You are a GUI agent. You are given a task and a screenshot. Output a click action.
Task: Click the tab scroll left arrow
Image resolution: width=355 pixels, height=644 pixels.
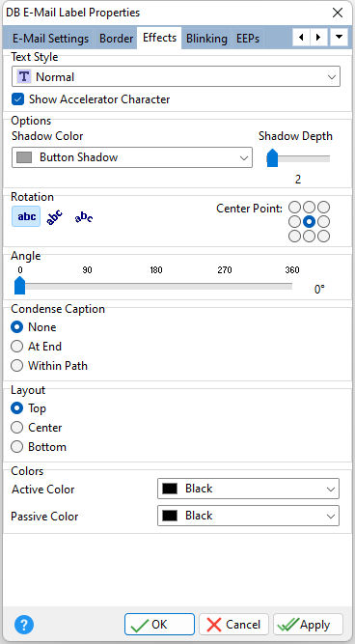click(x=301, y=38)
